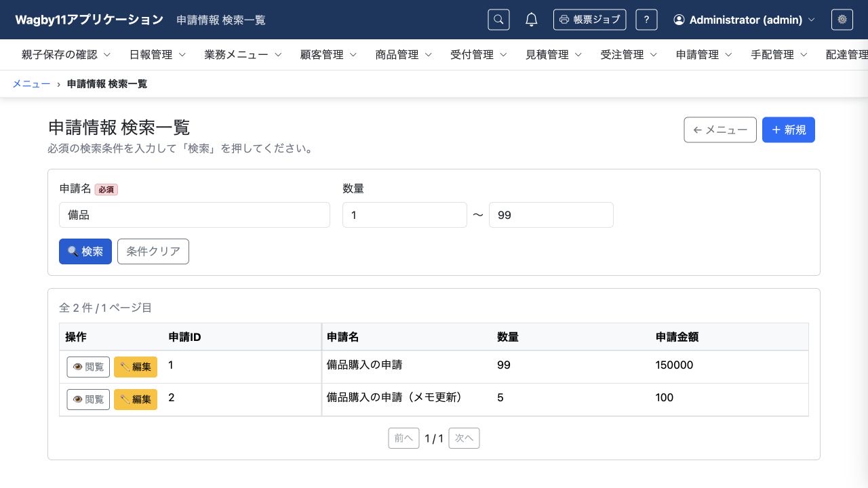Expand the 業務メニュー menu
This screenshot has height=488, width=868.
pyautogui.click(x=243, y=55)
